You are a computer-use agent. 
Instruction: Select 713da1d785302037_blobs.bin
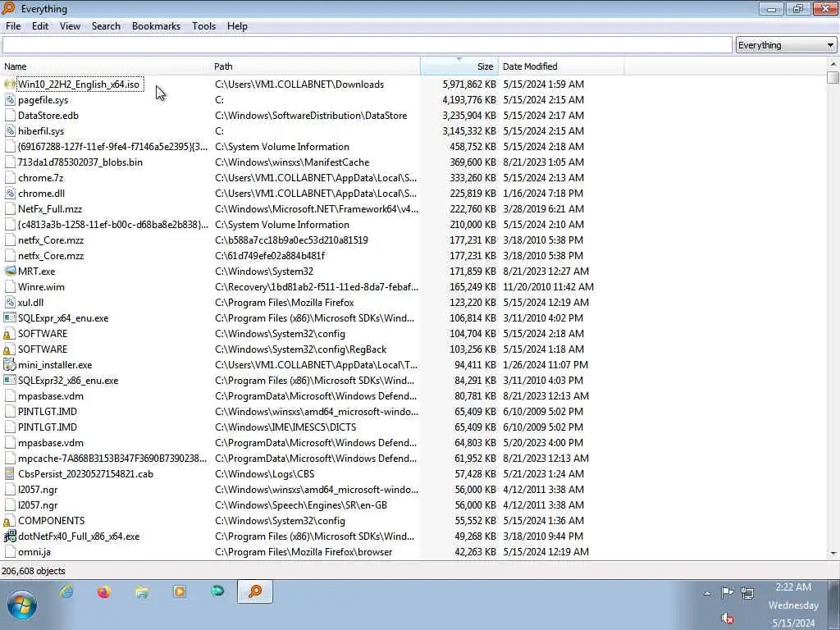(x=80, y=162)
